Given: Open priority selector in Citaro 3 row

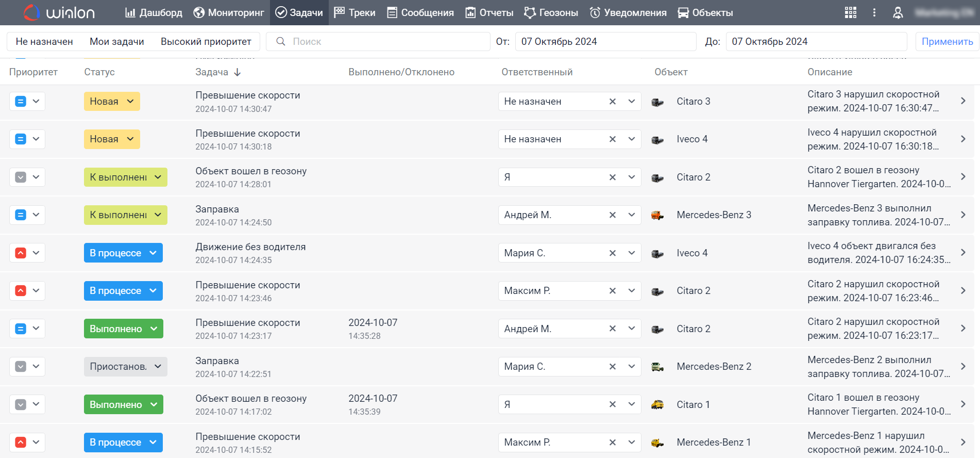Looking at the screenshot, I should click(27, 102).
